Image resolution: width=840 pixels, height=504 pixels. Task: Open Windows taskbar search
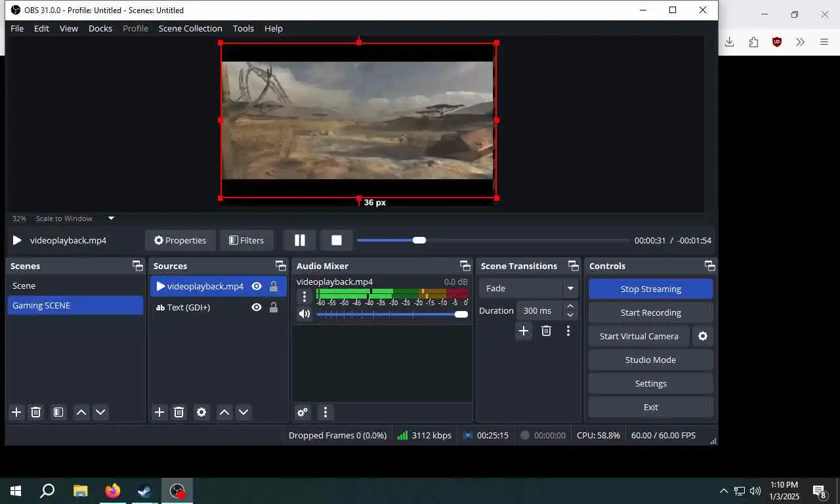pos(47,491)
